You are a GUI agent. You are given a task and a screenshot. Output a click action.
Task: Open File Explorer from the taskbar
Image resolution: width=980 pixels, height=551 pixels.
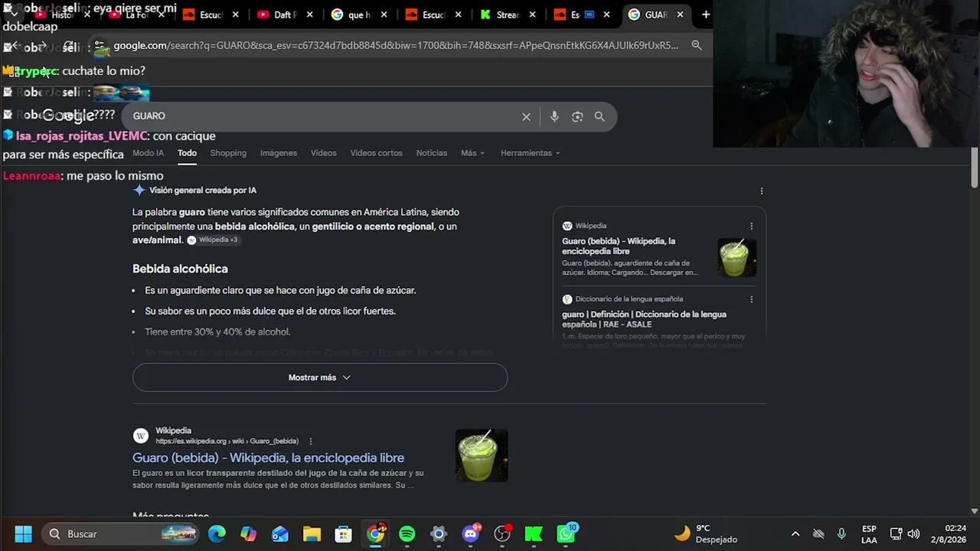[312, 533]
